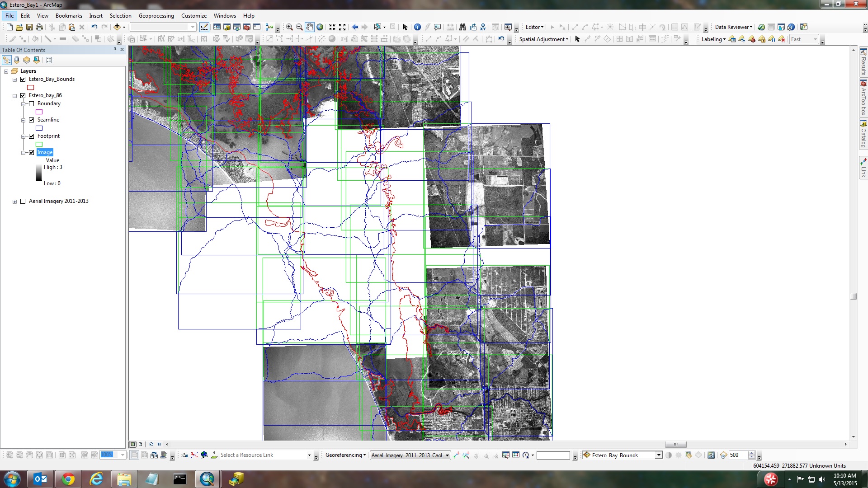Go back to previous extent arrow
868x488 pixels.
tap(355, 27)
